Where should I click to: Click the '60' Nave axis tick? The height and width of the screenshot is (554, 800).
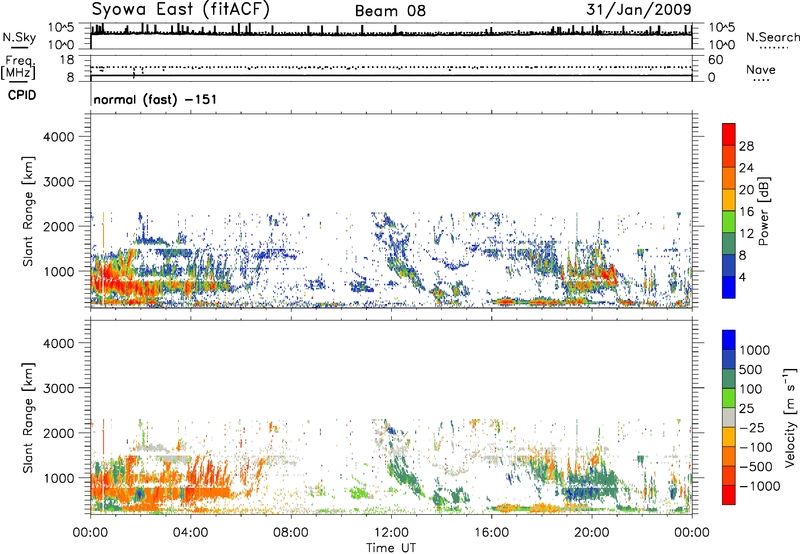[x=715, y=60]
